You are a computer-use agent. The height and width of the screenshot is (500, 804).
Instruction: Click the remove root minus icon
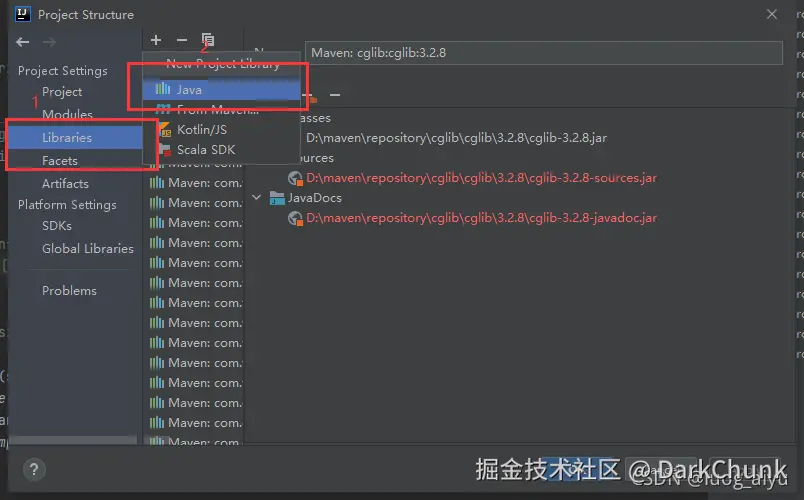tap(335, 95)
